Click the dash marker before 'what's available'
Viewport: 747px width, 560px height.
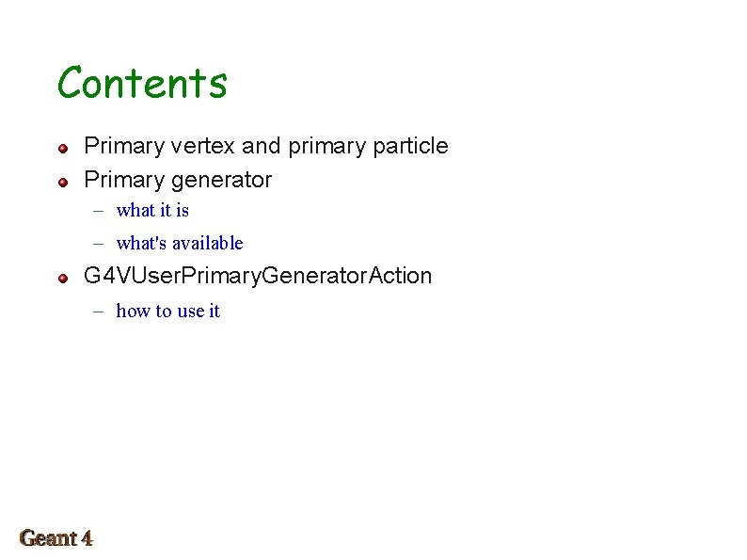point(99,244)
